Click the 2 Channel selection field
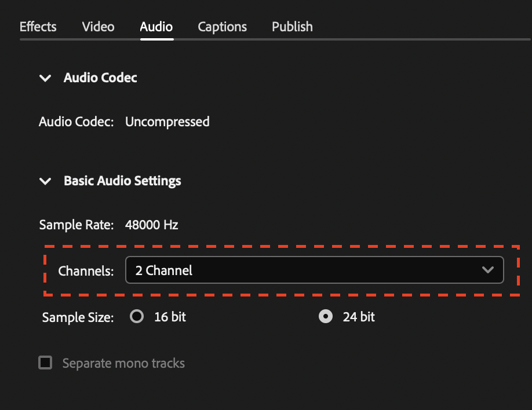Image resolution: width=532 pixels, height=410 pixels. tap(315, 270)
